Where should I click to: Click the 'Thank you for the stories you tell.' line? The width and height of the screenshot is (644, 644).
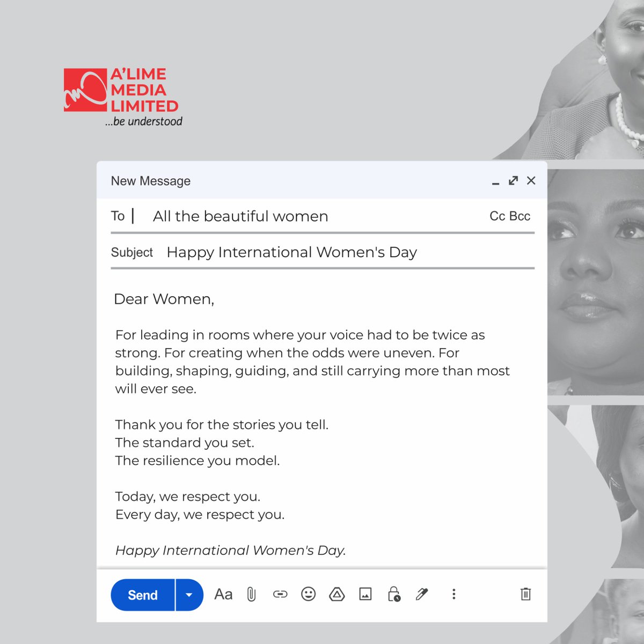click(222, 425)
